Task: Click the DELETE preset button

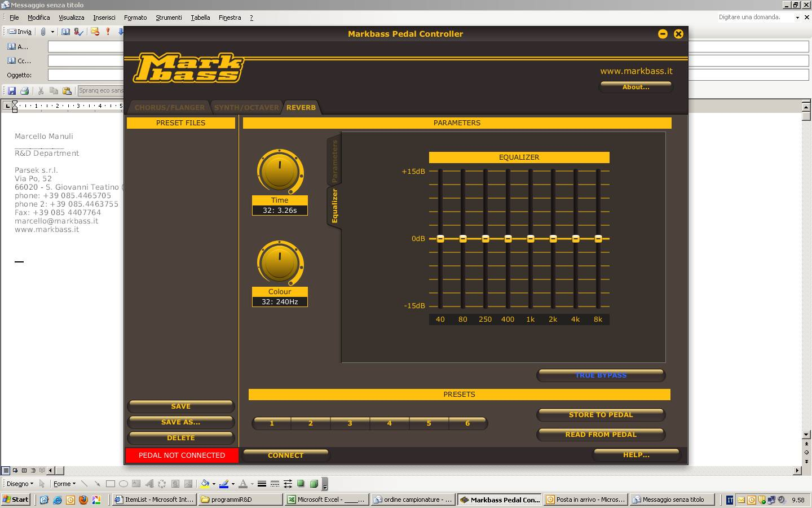Action: pyautogui.click(x=180, y=438)
